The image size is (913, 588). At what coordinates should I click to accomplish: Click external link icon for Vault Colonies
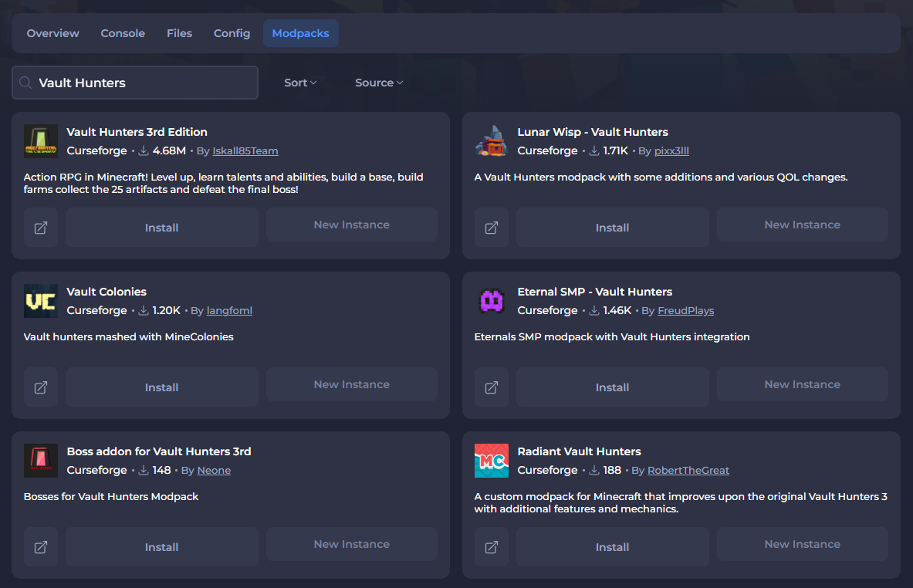click(41, 387)
